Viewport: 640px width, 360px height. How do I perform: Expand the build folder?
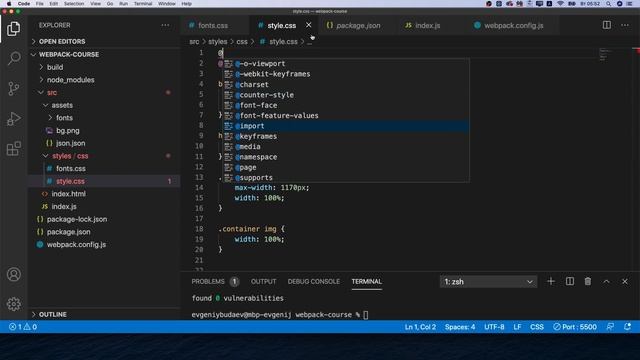point(104,67)
